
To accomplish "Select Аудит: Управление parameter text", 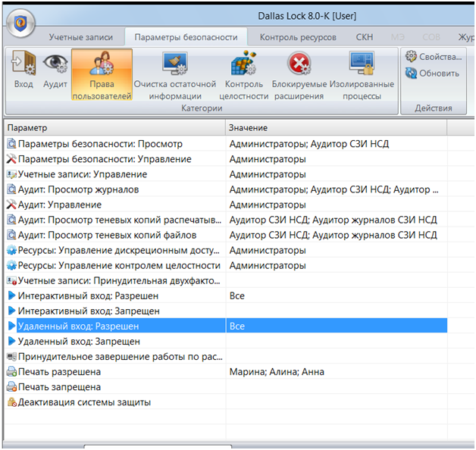I will point(60,205).
